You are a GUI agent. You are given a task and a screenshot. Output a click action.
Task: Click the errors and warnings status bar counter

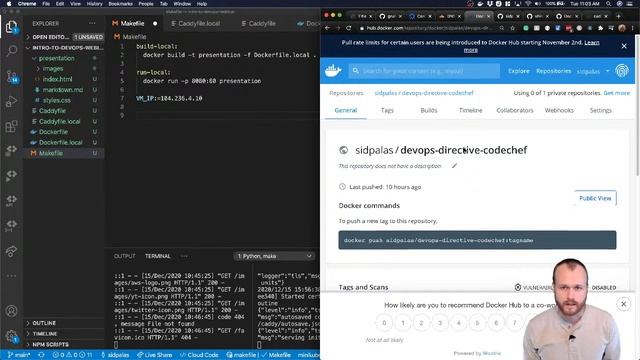72,355
